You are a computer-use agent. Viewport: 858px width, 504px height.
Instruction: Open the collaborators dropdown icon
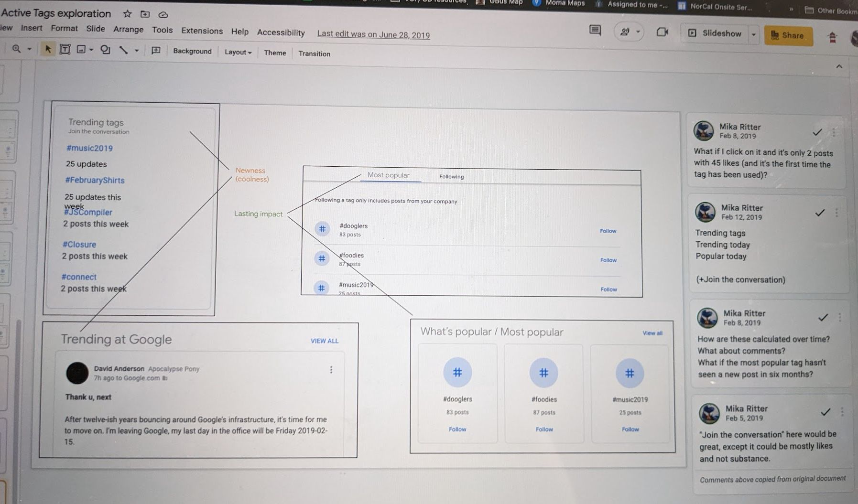pos(629,32)
